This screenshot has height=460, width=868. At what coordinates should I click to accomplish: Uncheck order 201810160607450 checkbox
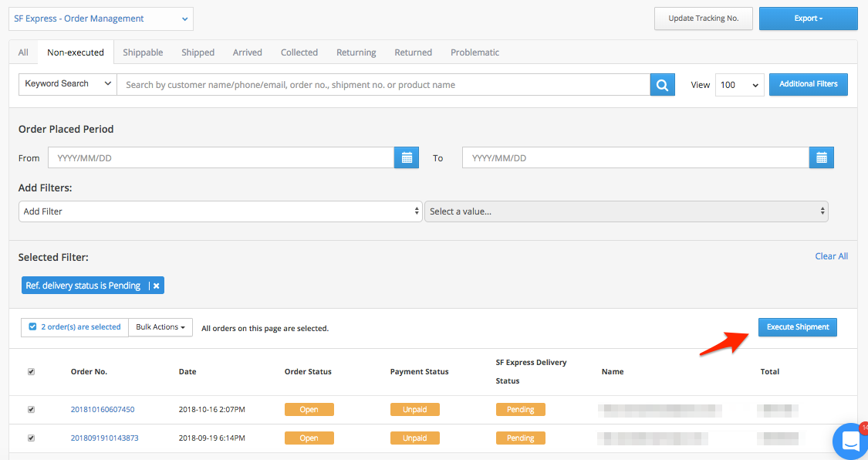pyautogui.click(x=31, y=410)
